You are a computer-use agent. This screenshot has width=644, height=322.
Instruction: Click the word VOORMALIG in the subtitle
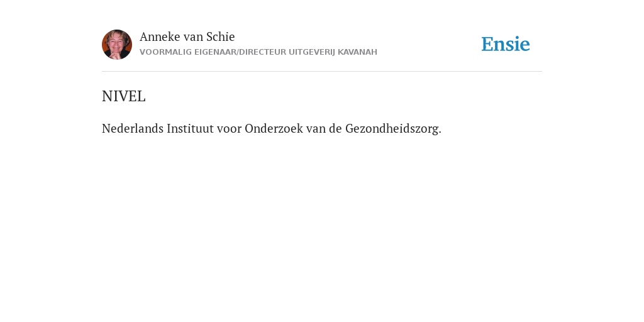coord(165,52)
